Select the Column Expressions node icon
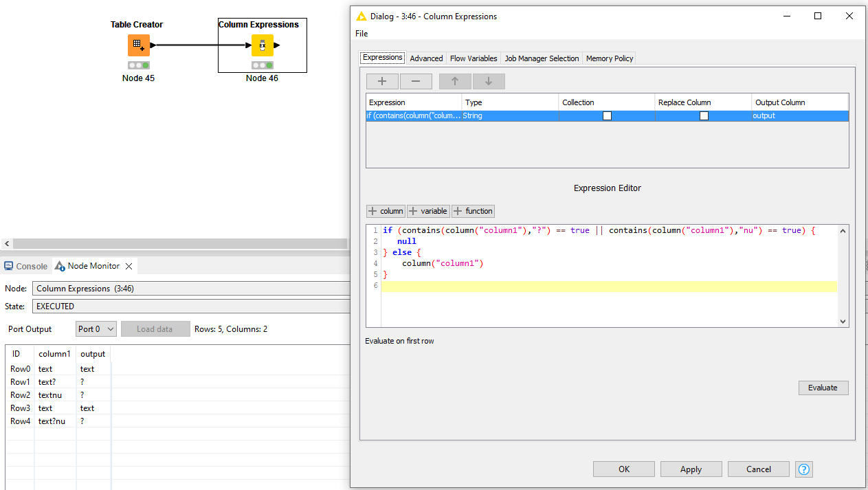Viewport: 868px width, 490px height. point(262,45)
